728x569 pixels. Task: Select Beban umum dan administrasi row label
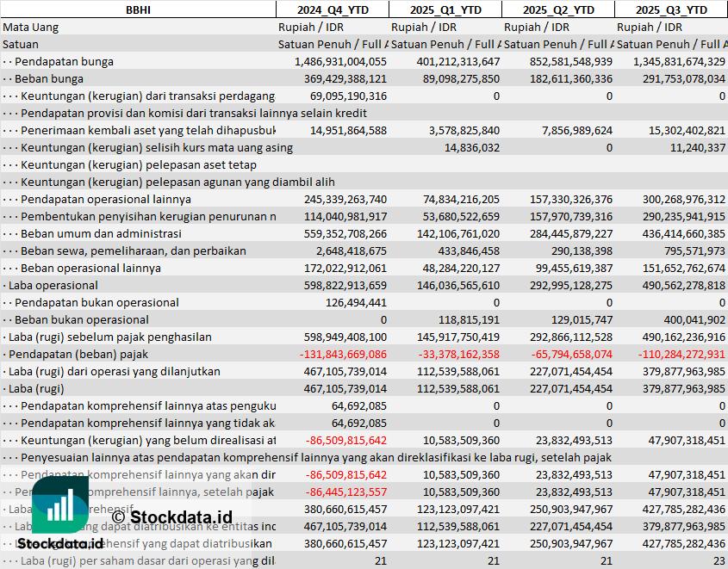point(100,233)
